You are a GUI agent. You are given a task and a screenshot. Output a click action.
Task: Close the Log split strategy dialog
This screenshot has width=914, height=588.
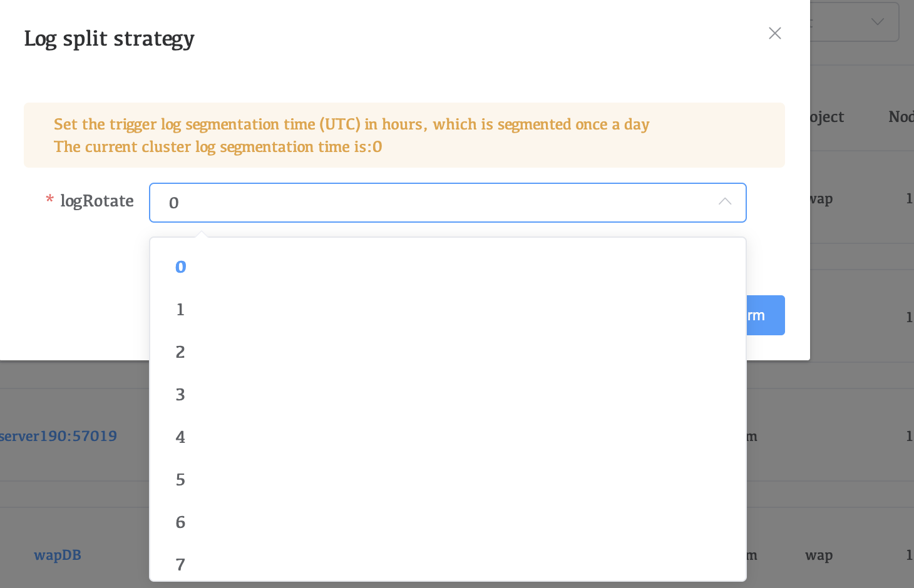(x=774, y=33)
